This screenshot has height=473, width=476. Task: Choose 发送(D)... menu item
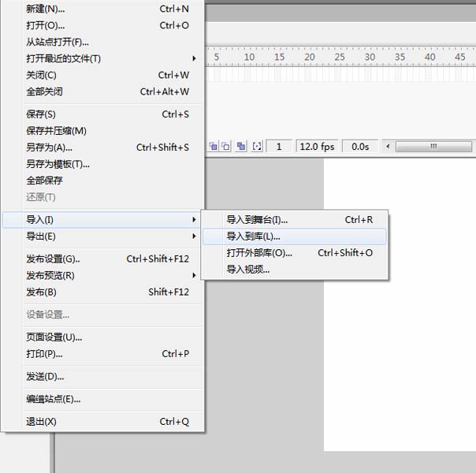click(x=104, y=377)
